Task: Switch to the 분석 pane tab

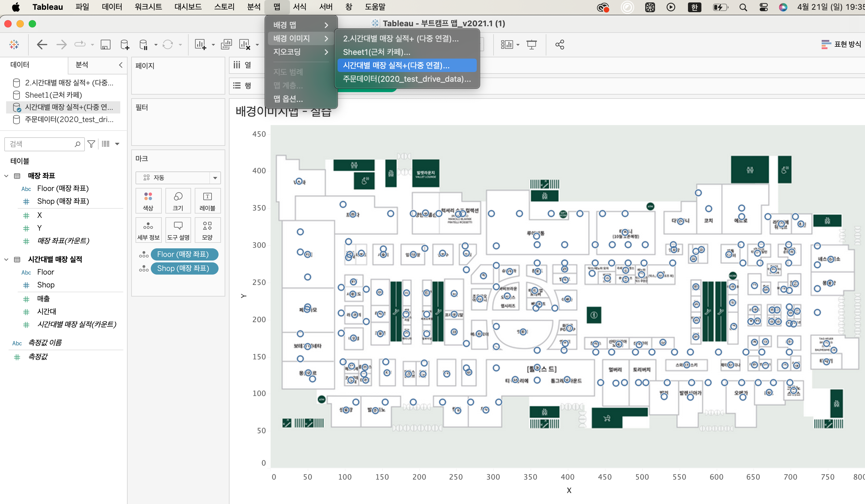Action: coord(82,65)
